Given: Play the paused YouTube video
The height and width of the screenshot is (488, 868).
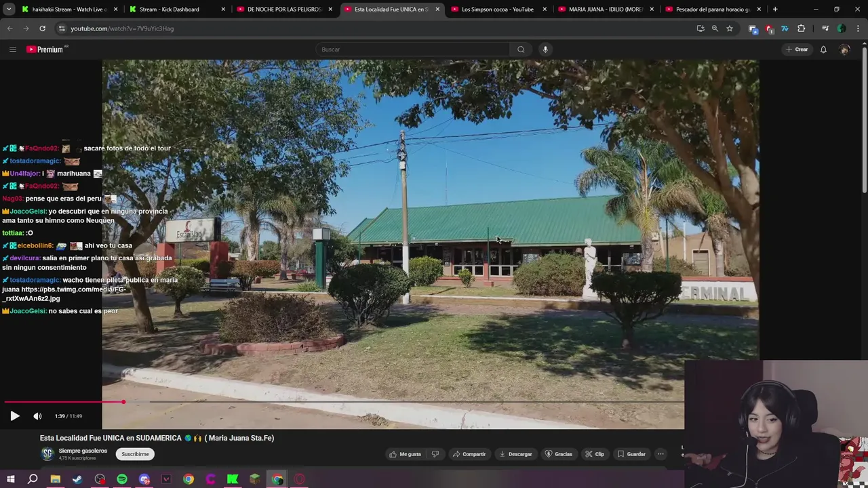Looking at the screenshot, I should (x=15, y=416).
